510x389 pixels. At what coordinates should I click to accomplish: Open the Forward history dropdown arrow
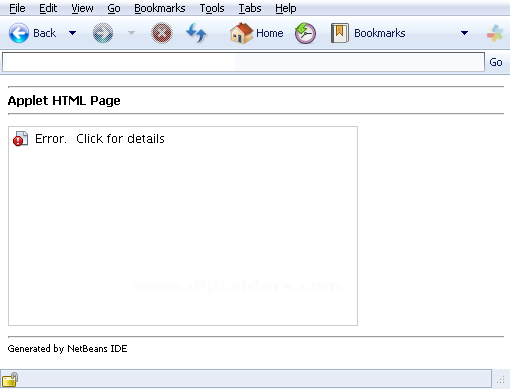131,33
